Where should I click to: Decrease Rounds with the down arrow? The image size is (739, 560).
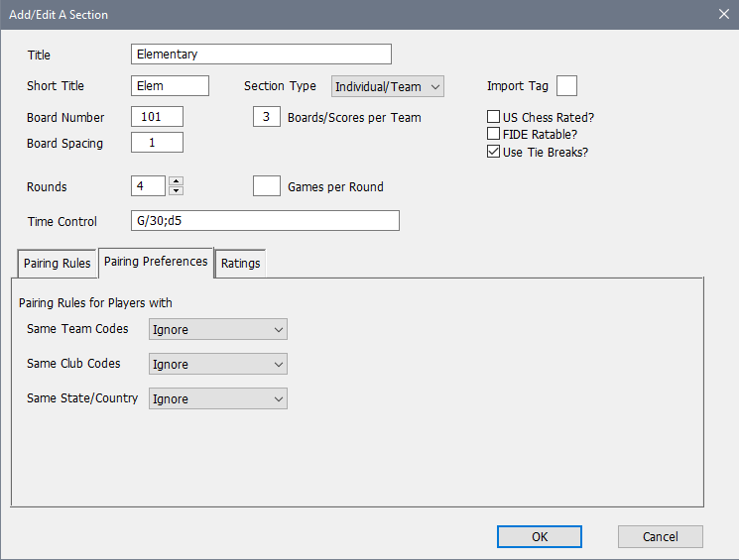pos(176,191)
